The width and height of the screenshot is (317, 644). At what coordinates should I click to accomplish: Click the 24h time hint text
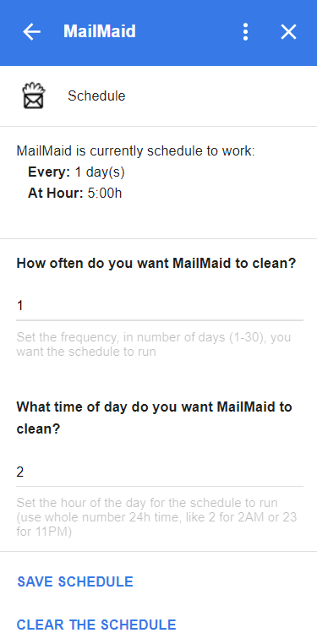pyautogui.click(x=156, y=517)
